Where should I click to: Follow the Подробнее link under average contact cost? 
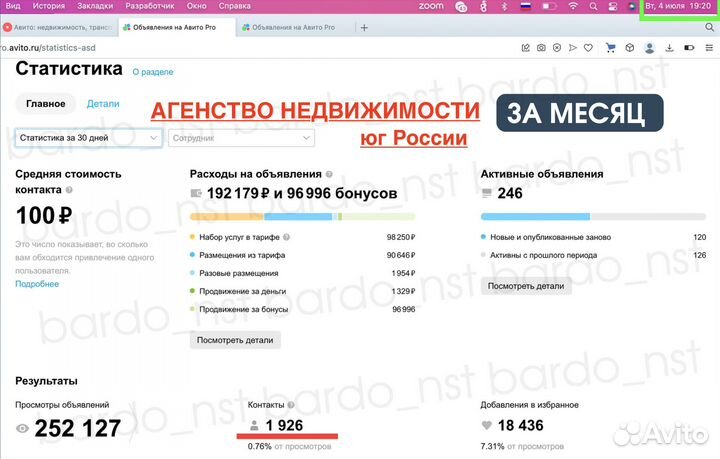click(x=37, y=284)
